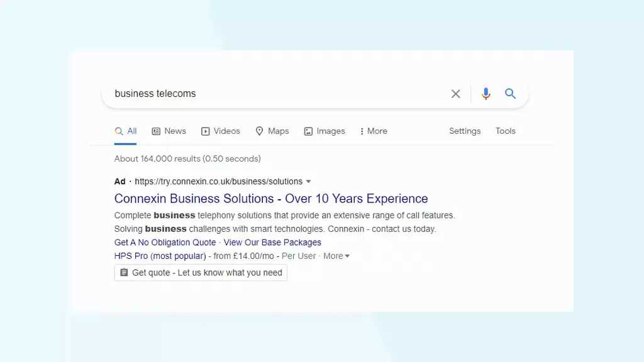Viewport: 644px width, 362px height.
Task: Switch to the Videos tab
Action: tap(221, 131)
